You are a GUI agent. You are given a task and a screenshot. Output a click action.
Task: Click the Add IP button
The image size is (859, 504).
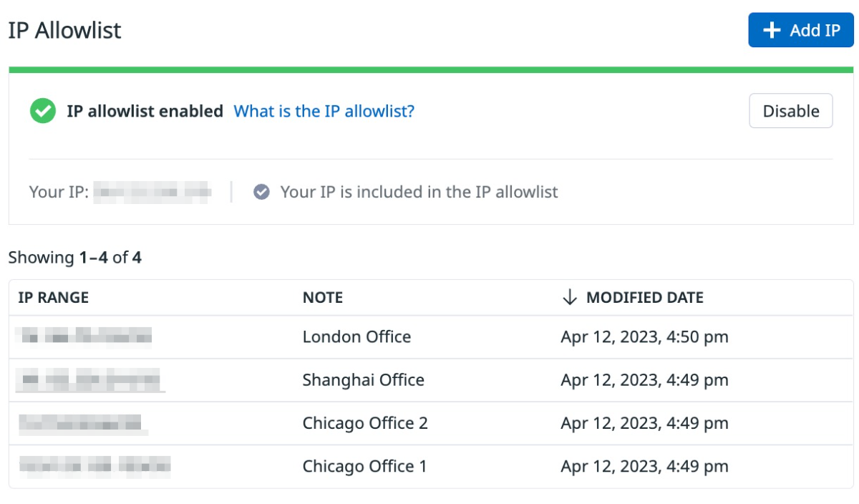pos(800,30)
